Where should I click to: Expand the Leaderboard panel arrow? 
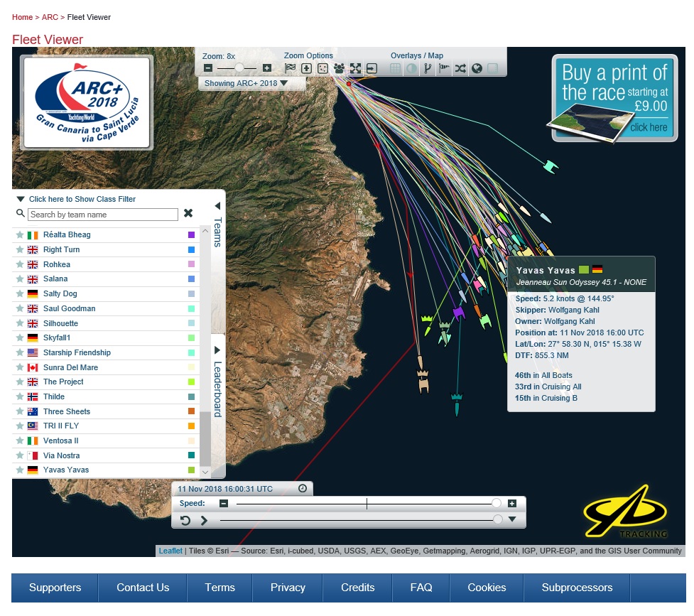(x=217, y=350)
